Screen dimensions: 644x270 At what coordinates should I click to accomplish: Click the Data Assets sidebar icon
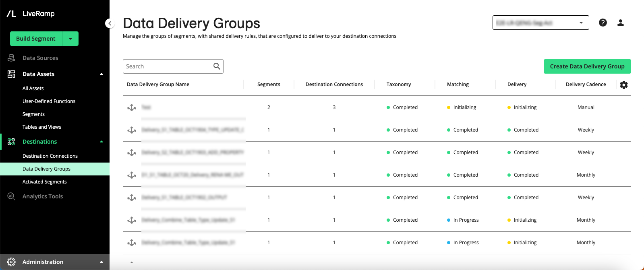click(11, 74)
